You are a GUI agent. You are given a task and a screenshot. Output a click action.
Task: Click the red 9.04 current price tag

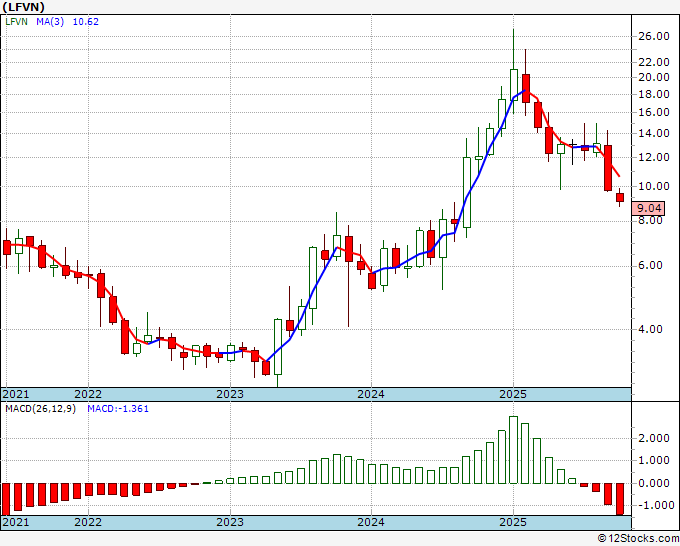point(650,208)
